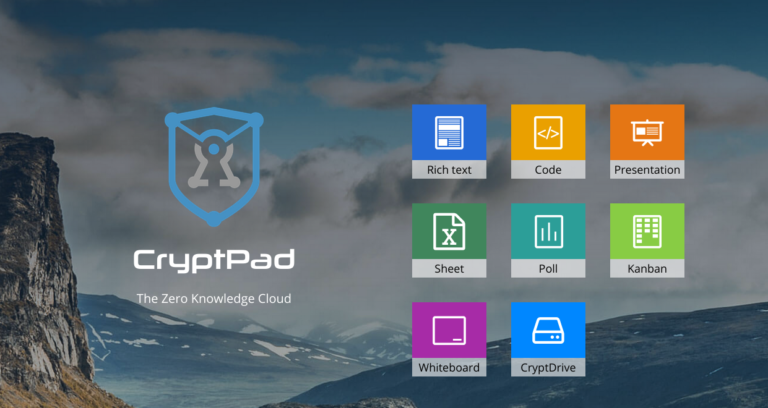Open the blue CryptDrive storage icon
Viewport: 768px width, 408px height.
click(x=548, y=330)
